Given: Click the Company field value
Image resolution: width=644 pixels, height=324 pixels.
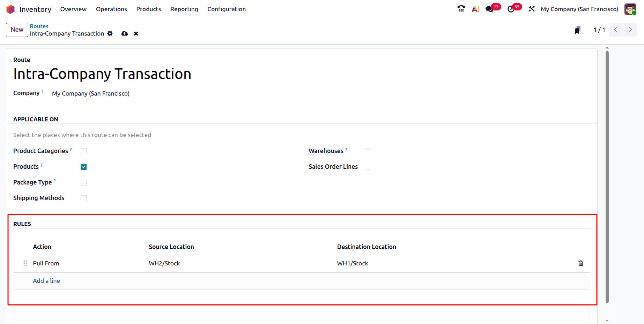Looking at the screenshot, I should pyautogui.click(x=91, y=93).
